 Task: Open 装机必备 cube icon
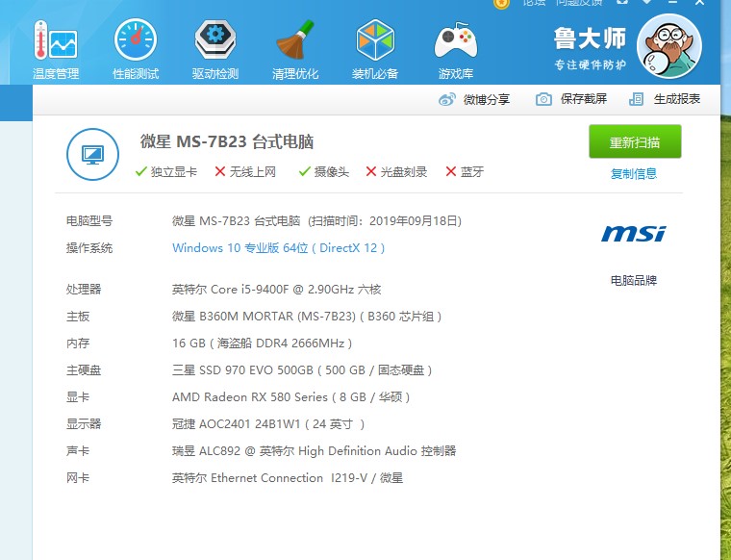(x=375, y=39)
